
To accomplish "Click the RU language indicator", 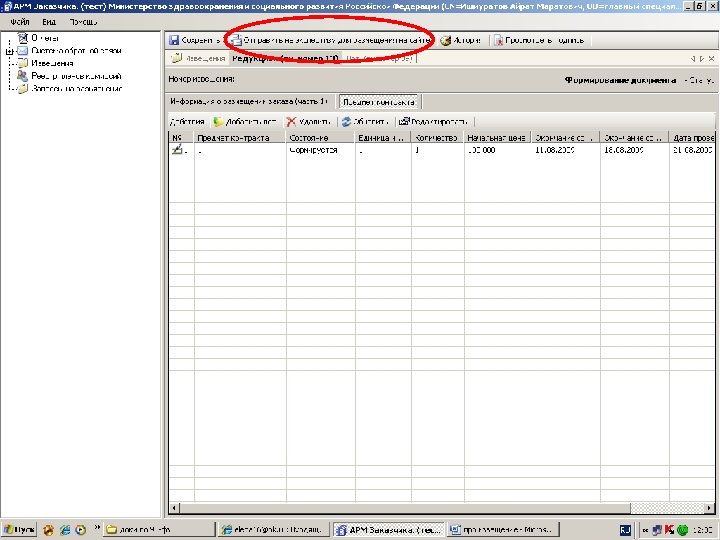I will [x=625, y=530].
